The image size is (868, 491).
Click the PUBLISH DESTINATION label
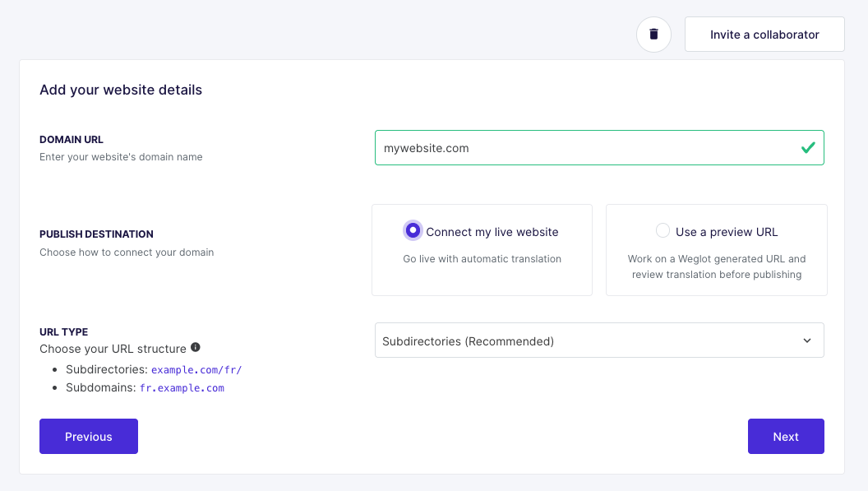[96, 234]
